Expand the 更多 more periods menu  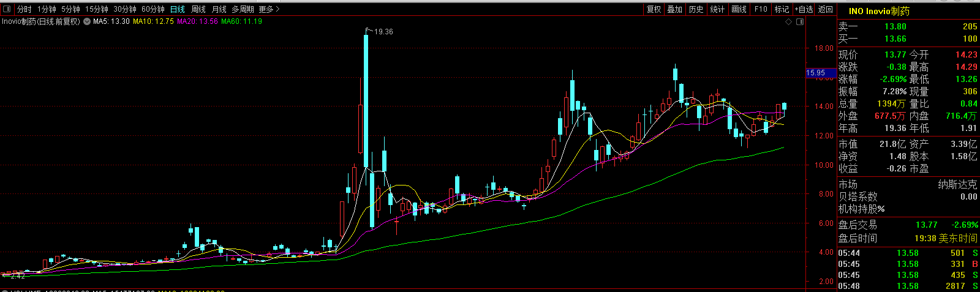pos(269,9)
